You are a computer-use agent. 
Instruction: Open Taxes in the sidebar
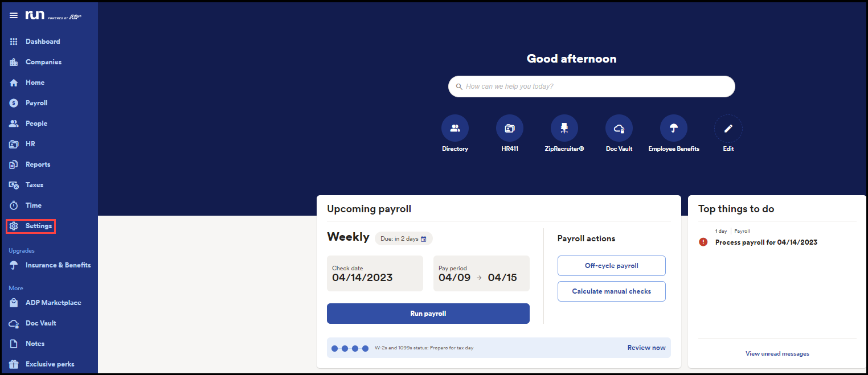(34, 185)
